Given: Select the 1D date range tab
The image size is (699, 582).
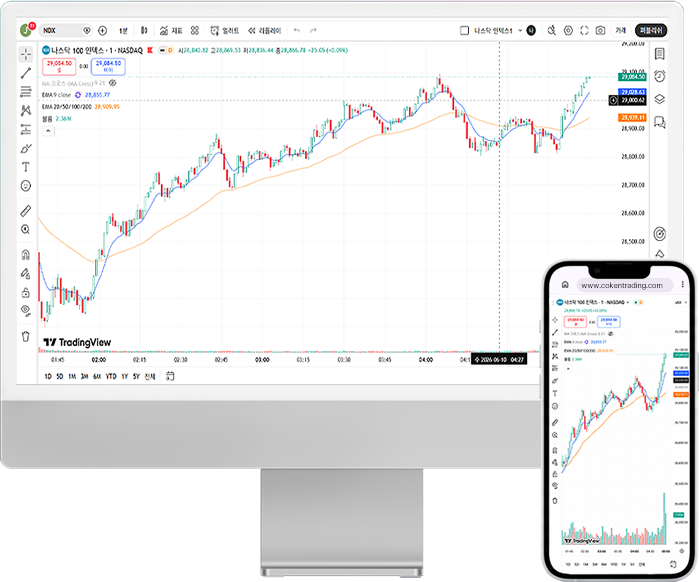Looking at the screenshot, I should [48, 377].
